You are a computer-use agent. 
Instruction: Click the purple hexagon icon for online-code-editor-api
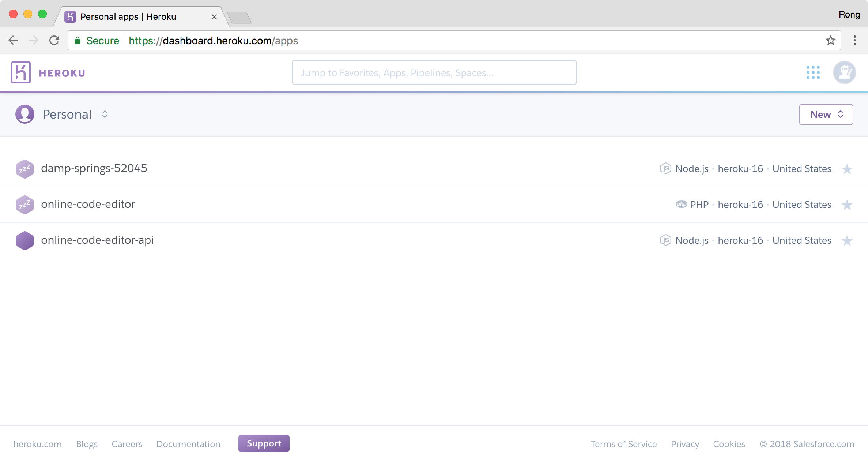[x=25, y=240]
